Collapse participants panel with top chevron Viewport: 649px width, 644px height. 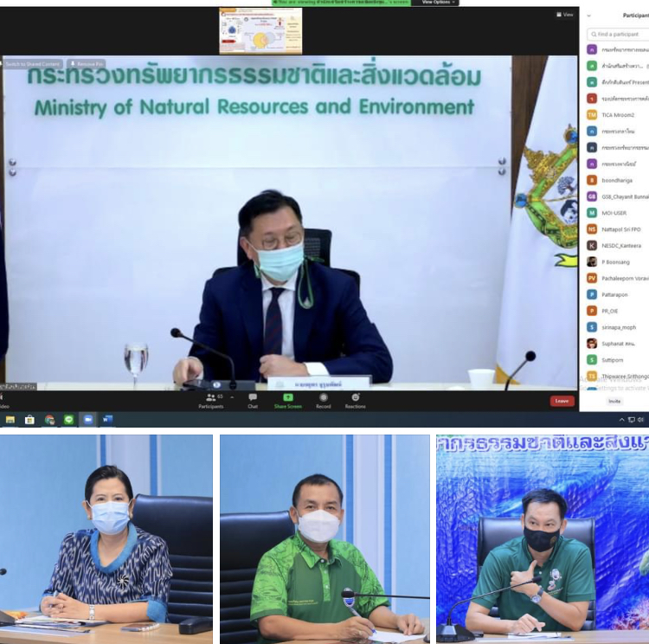[x=589, y=16]
